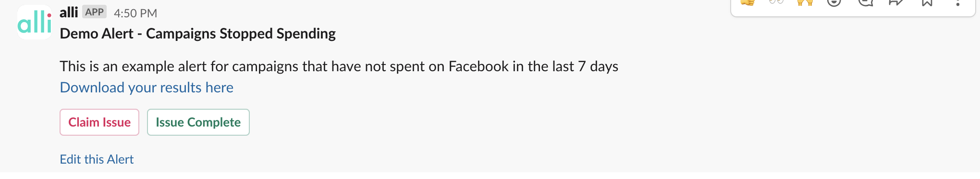Open the alli sender name profile
The width and height of the screenshot is (980, 179).
[x=69, y=13]
